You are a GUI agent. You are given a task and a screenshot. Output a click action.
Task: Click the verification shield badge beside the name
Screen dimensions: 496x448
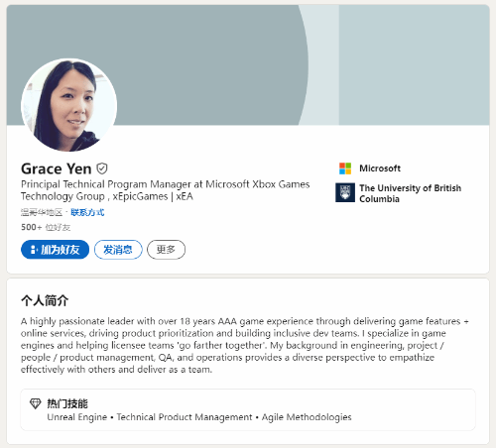pos(102,168)
